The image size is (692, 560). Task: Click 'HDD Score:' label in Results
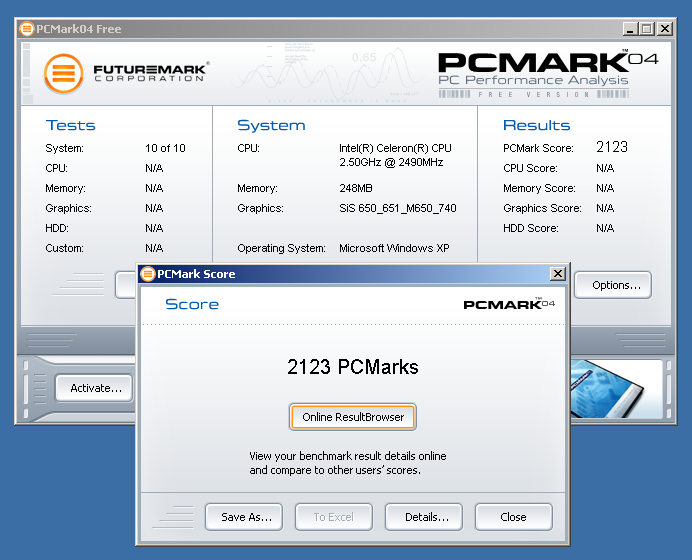tap(531, 229)
